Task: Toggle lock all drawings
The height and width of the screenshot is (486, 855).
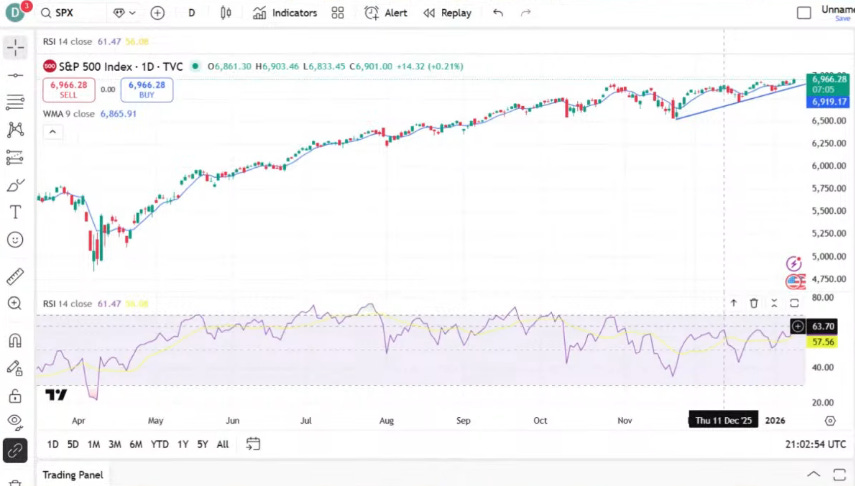Action: coord(15,396)
